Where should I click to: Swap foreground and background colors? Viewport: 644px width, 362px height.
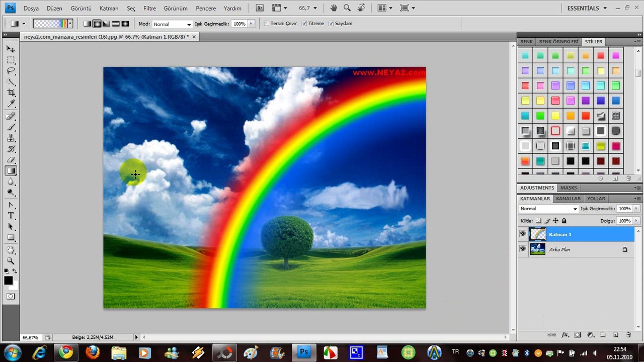coord(15,271)
